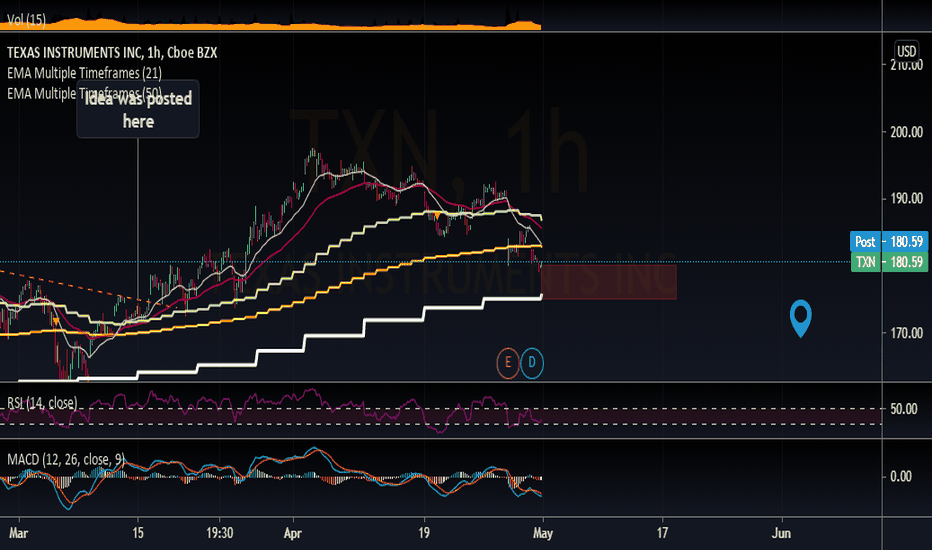The image size is (932, 550).
Task: Click the blue location pin marker
Action: click(801, 318)
